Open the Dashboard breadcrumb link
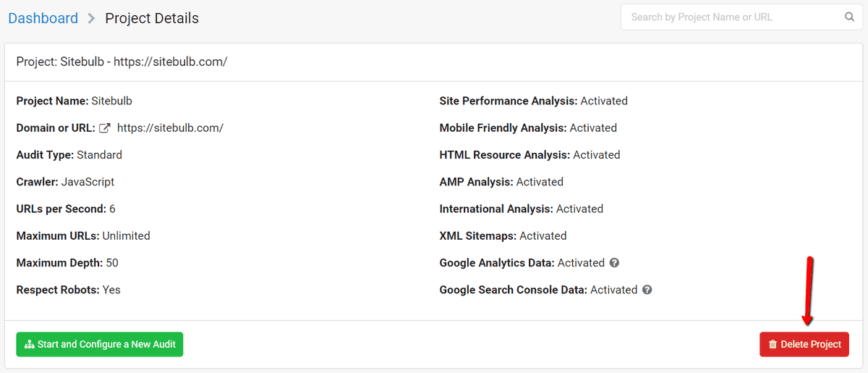868x373 pixels. 43,18
